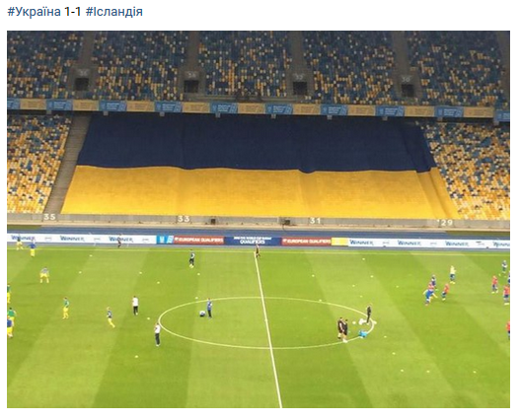The image size is (519, 420).
Task: Click the person inside centre circle left side
Action: (x=209, y=309)
